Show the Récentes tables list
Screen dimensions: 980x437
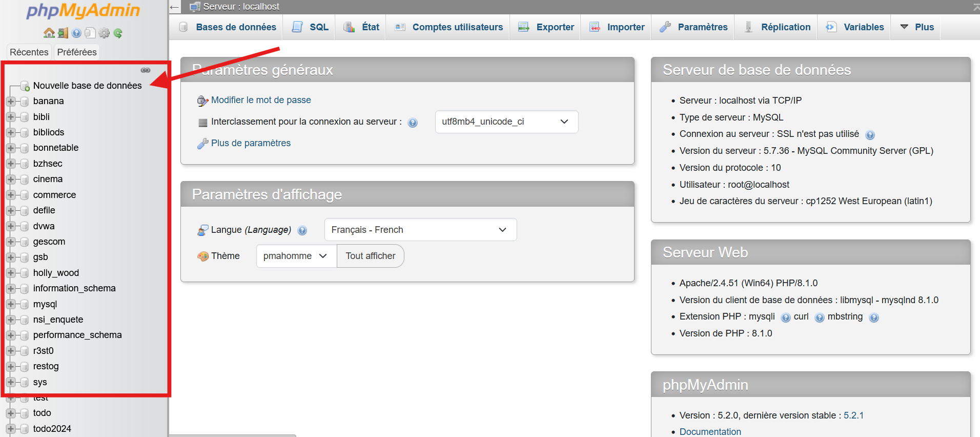point(29,52)
